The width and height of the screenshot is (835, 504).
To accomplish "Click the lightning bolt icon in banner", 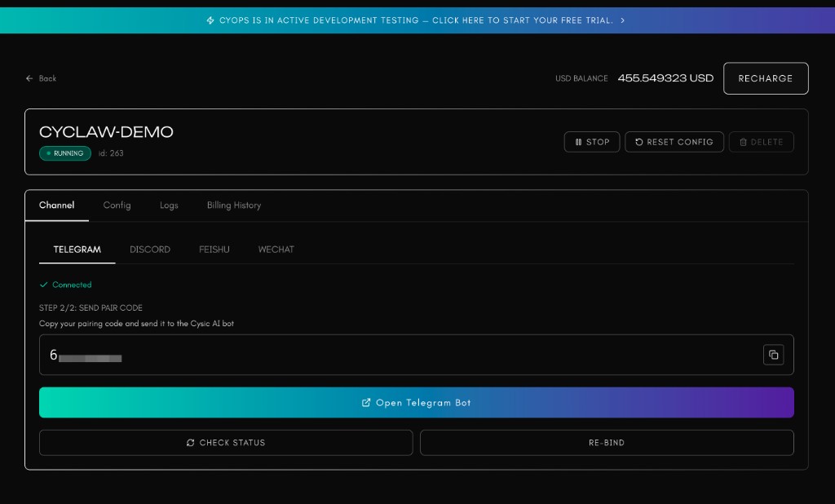I will pos(210,20).
